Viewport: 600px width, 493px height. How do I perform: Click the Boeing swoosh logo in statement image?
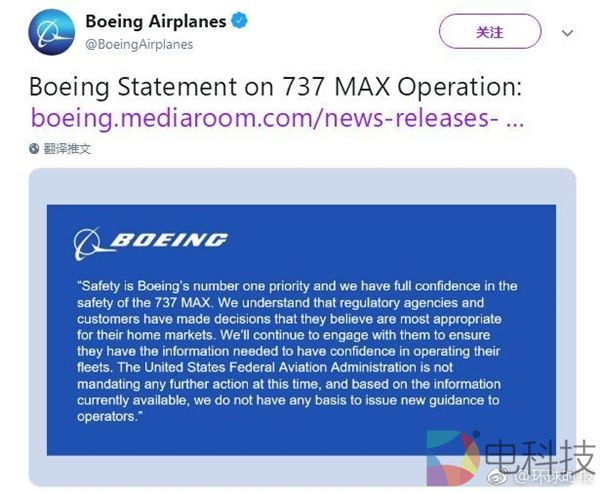88,242
